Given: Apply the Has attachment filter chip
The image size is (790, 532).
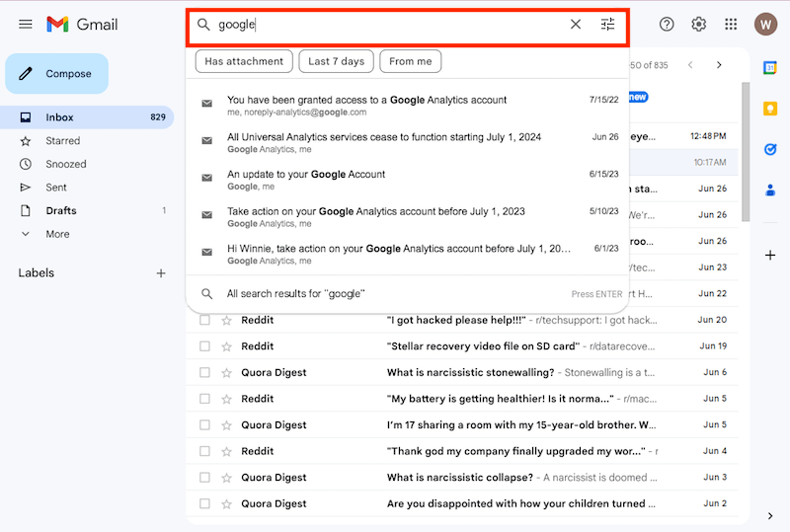Looking at the screenshot, I should point(244,61).
